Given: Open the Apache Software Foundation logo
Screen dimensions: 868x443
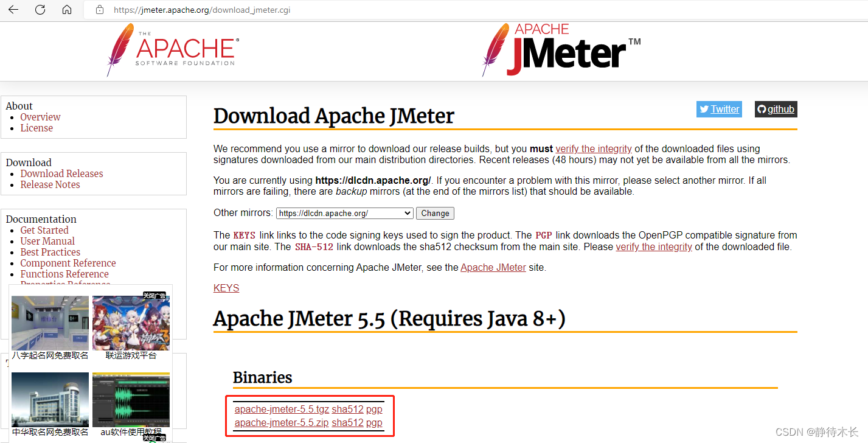Looking at the screenshot, I should click(x=172, y=50).
